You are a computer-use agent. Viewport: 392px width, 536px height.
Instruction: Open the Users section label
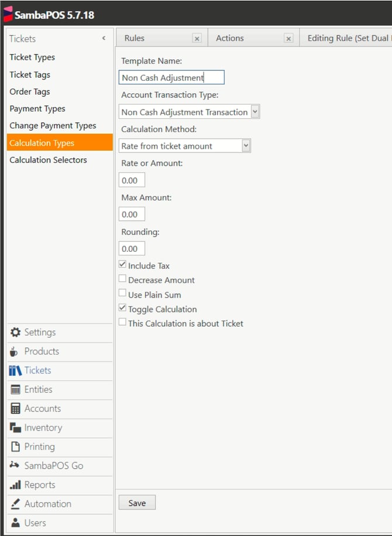pos(35,523)
